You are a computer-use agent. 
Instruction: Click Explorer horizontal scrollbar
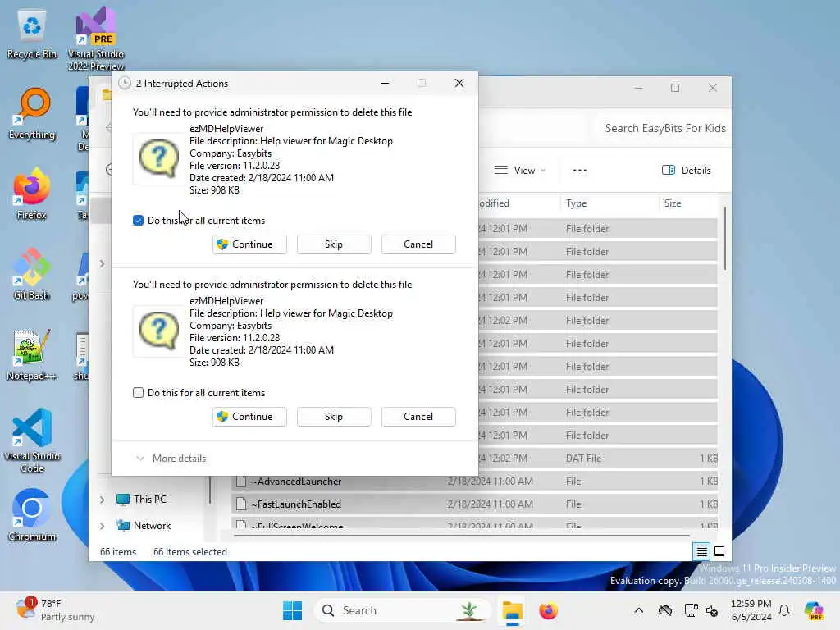click(462, 535)
